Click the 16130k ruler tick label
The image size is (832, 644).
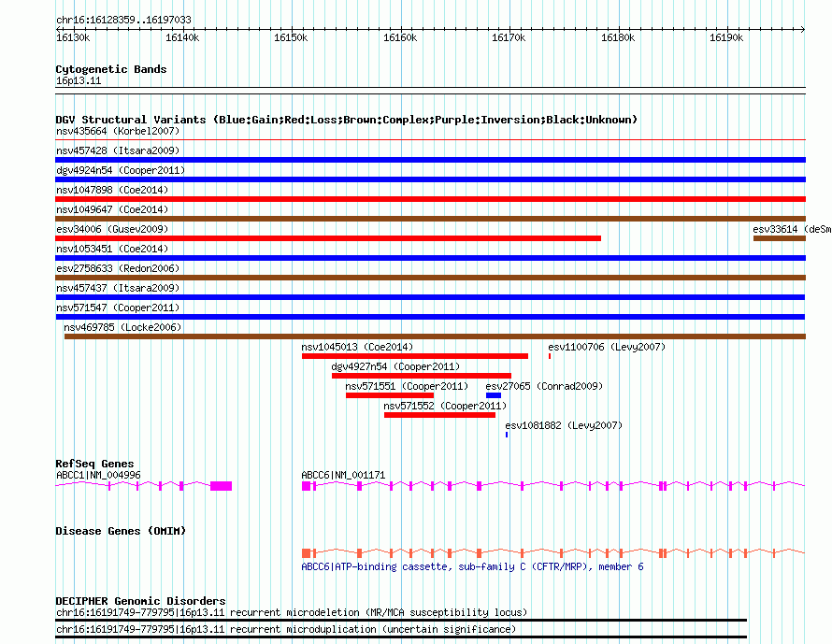click(x=73, y=37)
